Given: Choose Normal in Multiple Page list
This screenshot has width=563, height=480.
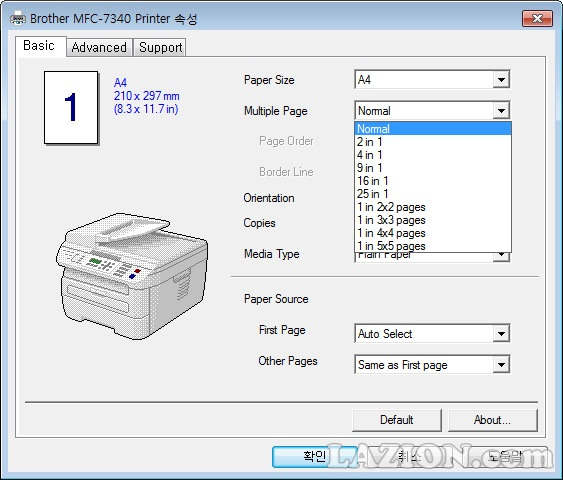Looking at the screenshot, I should click(x=433, y=129).
